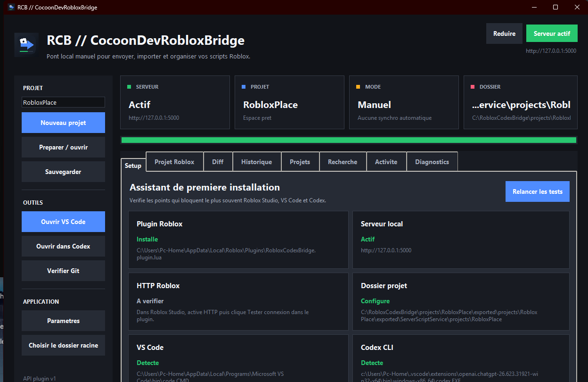Click the PROJET RobloxPlace status card

pos(289,102)
